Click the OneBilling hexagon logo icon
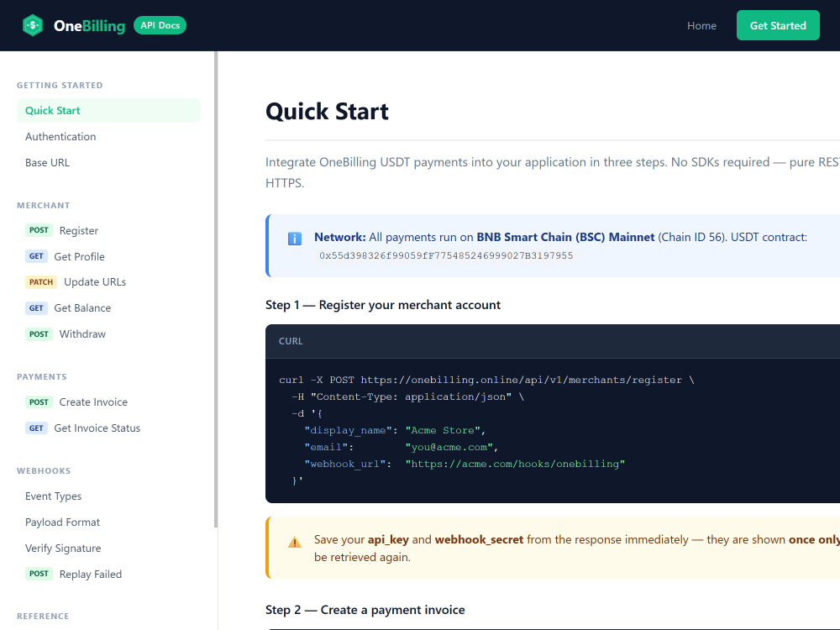The width and height of the screenshot is (840, 630). (33, 25)
